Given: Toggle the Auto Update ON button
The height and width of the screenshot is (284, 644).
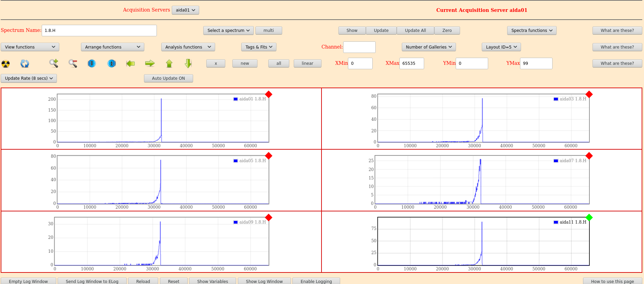Looking at the screenshot, I should pyautogui.click(x=168, y=78).
